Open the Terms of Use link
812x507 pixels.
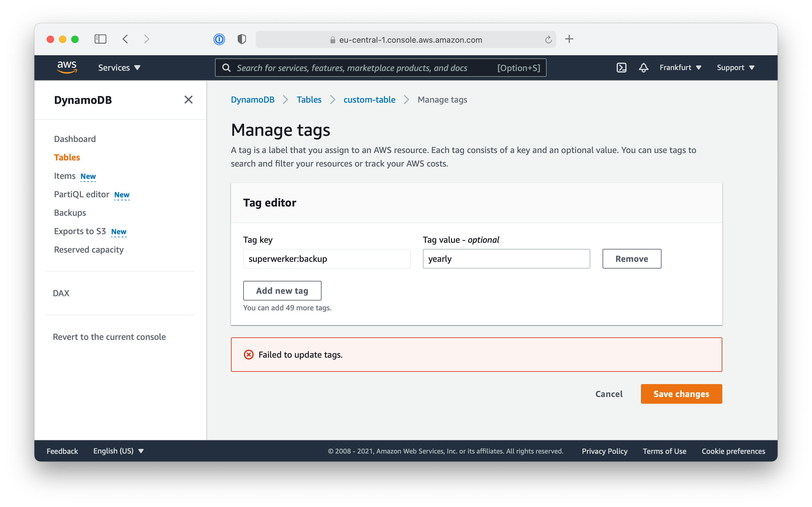tap(664, 451)
